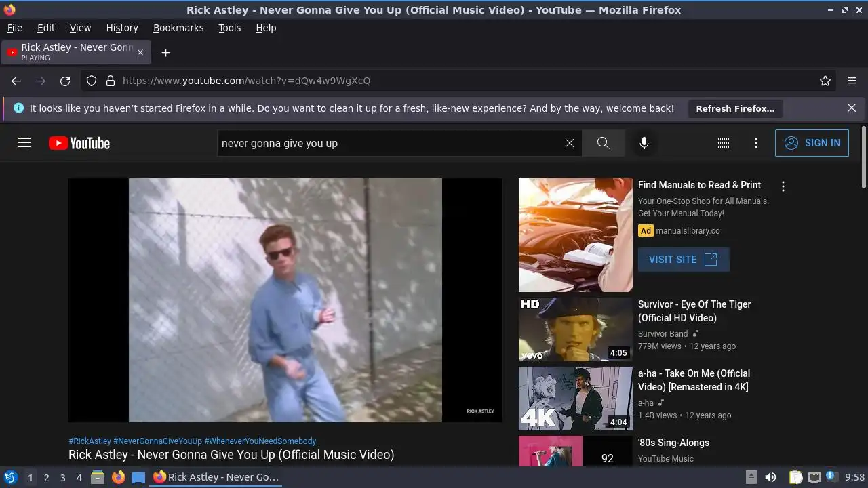Image resolution: width=868 pixels, height=488 pixels.
Task: View site security lock information
Action: tap(111, 81)
